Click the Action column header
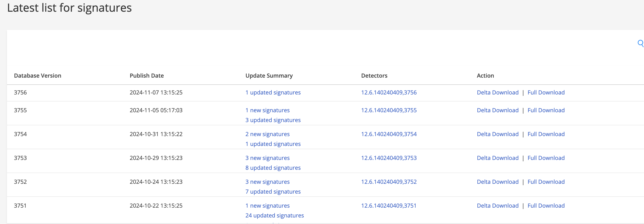Image resolution: width=644 pixels, height=224 pixels. coord(485,76)
